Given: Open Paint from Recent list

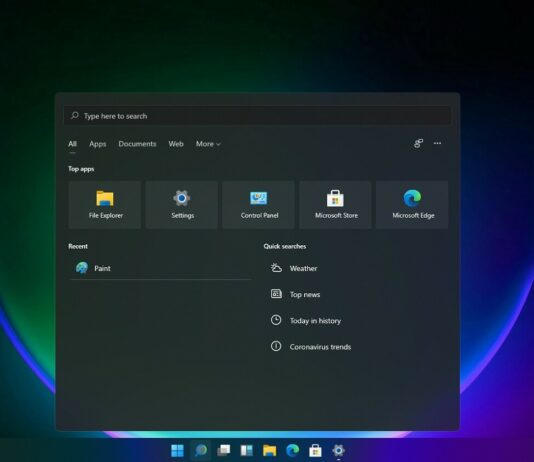Looking at the screenshot, I should 160,268.
